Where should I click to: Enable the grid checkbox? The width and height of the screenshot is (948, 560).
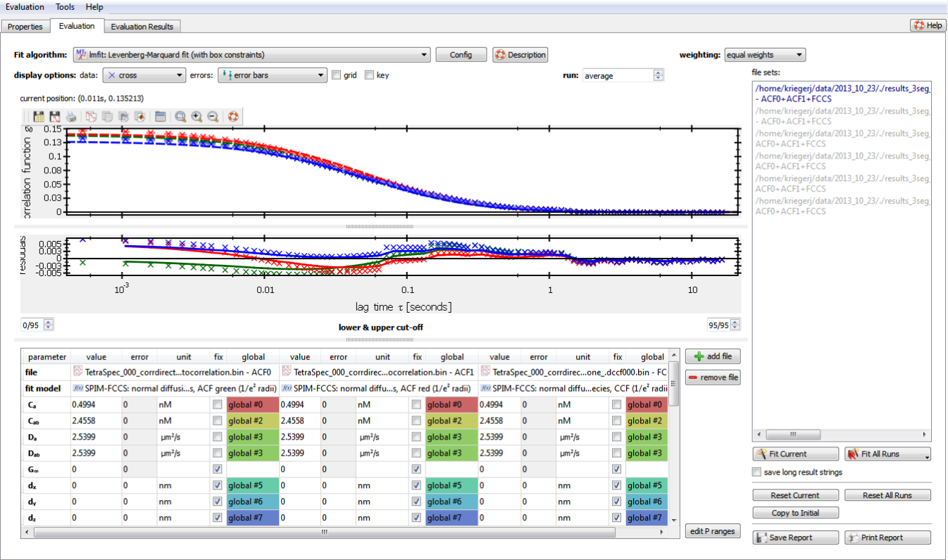[337, 75]
